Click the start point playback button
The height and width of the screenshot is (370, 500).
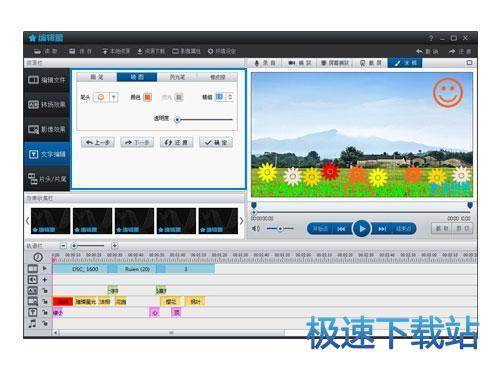click(320, 229)
